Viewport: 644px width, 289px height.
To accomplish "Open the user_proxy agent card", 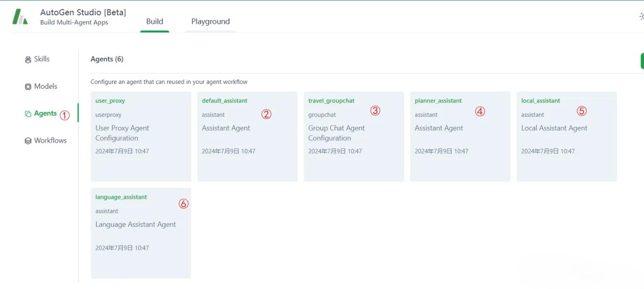I will 141,136.
